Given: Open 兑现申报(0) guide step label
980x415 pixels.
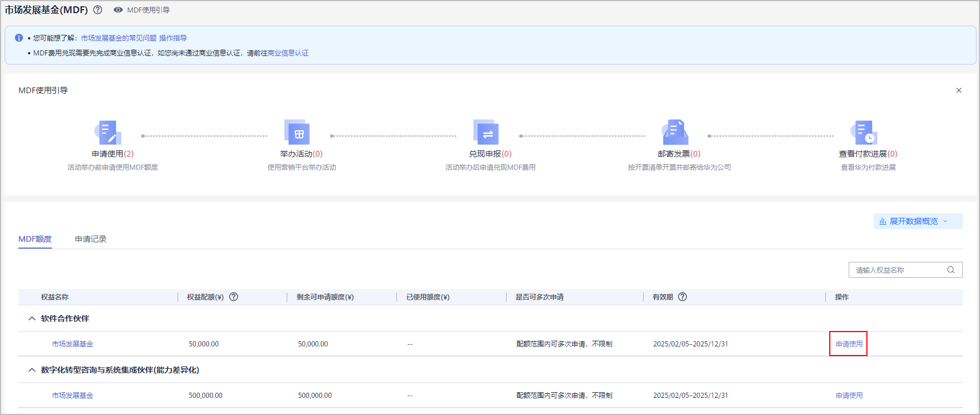Looking at the screenshot, I should pos(491,154).
